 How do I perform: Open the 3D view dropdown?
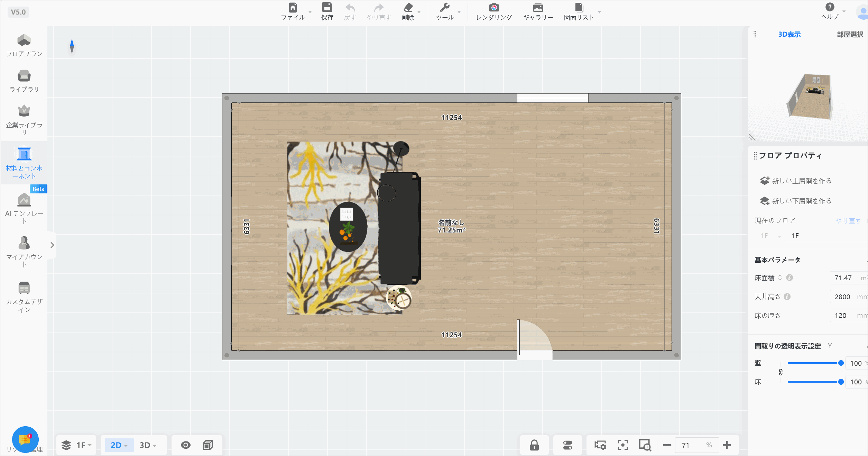point(148,445)
